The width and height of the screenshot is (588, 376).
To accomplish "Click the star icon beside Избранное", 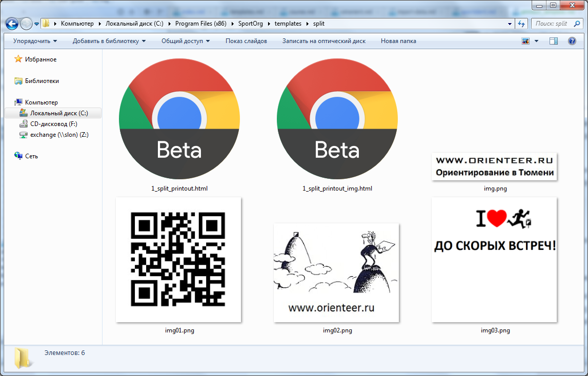I will [18, 59].
